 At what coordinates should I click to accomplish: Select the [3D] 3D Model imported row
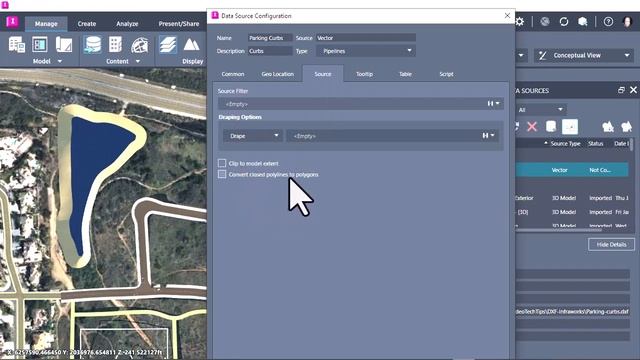click(x=572, y=212)
